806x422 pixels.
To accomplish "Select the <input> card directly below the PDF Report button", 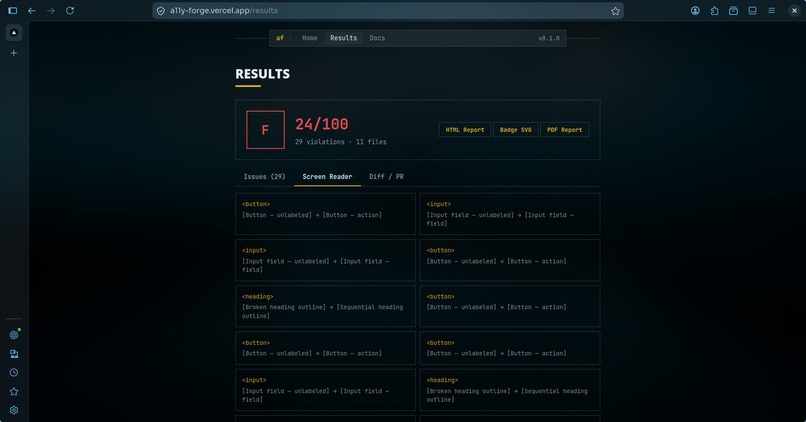I will [x=510, y=214].
